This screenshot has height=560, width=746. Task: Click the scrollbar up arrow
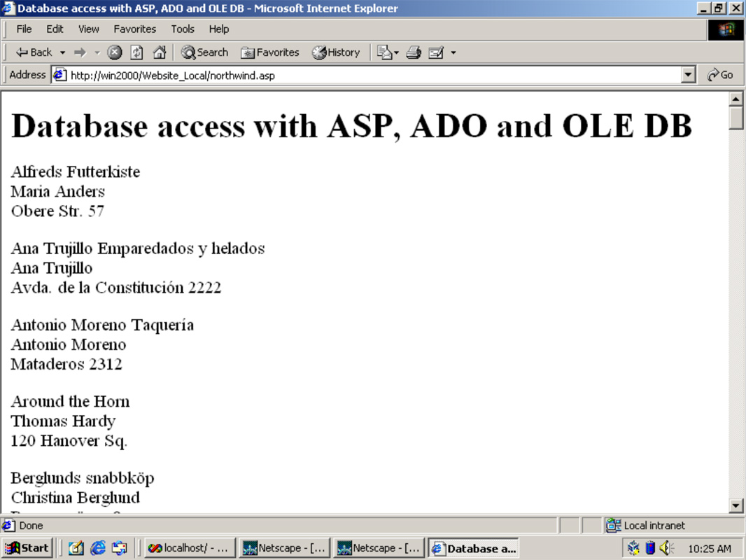pos(736,99)
